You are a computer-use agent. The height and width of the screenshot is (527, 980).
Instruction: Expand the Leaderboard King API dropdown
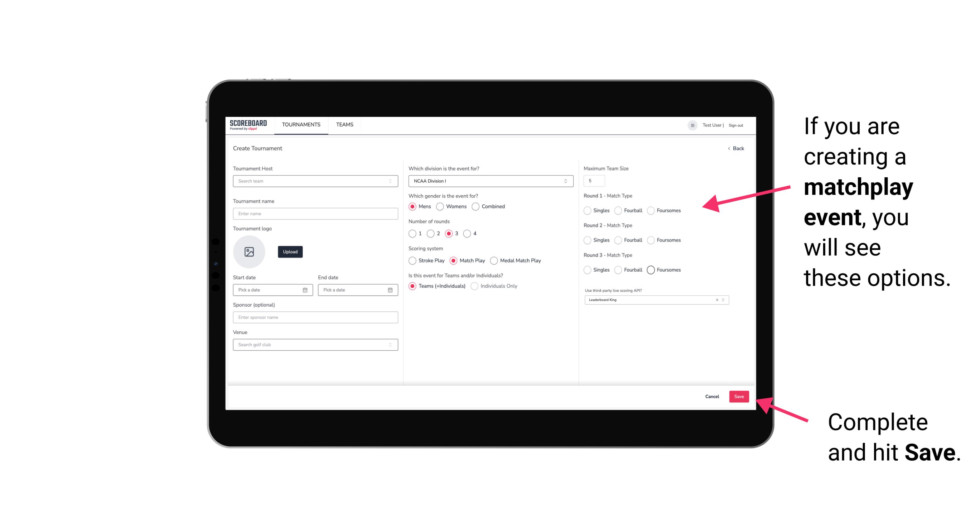pos(723,300)
